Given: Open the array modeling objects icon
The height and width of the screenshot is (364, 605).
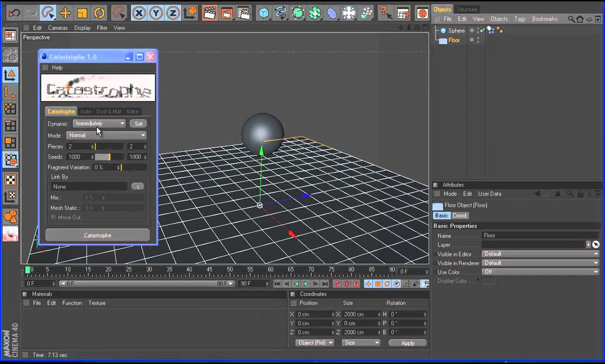Looking at the screenshot, I should click(315, 13).
